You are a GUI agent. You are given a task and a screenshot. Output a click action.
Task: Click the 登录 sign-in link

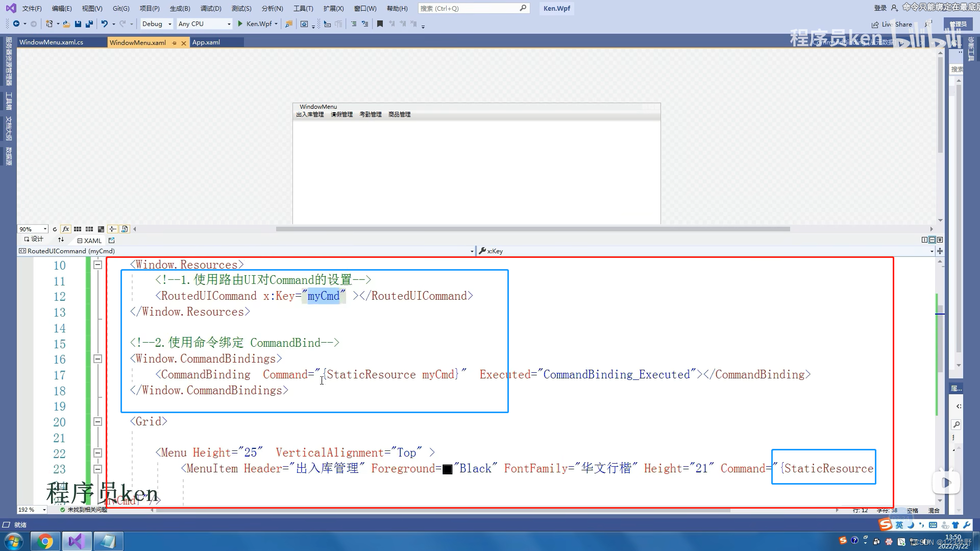(880, 8)
